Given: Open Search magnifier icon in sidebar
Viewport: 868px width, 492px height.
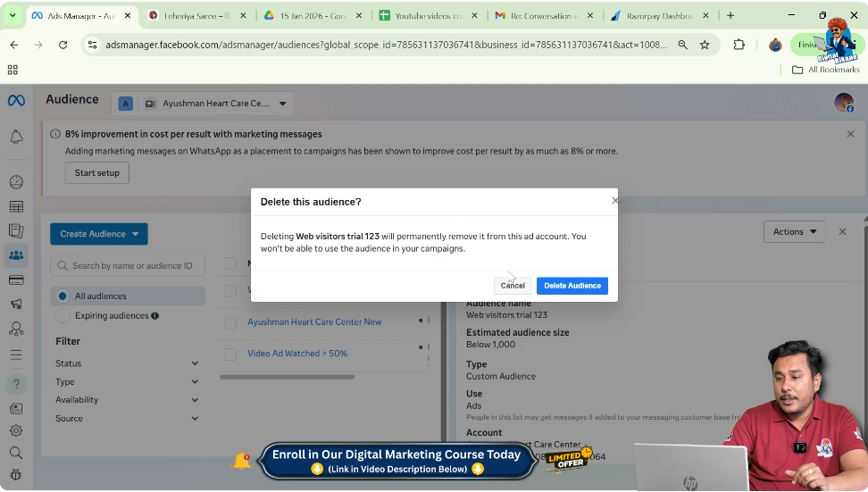Looking at the screenshot, I should tap(17, 453).
